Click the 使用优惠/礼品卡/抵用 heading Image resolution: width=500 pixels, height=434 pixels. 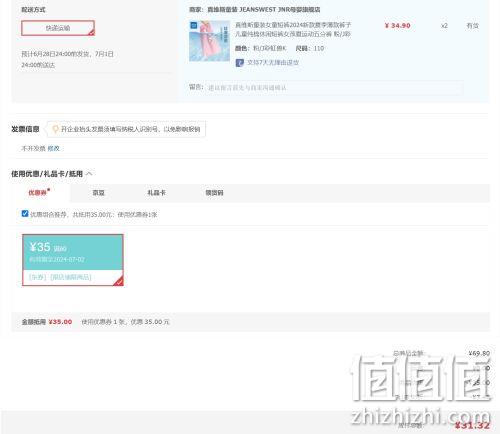pyautogui.click(x=47, y=174)
